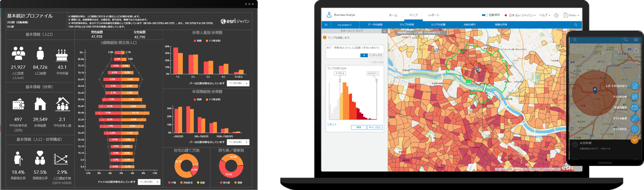The width and height of the screenshot is (644, 190).
Task: Select the # toggle beside インデックス
Action: tap(364, 55)
